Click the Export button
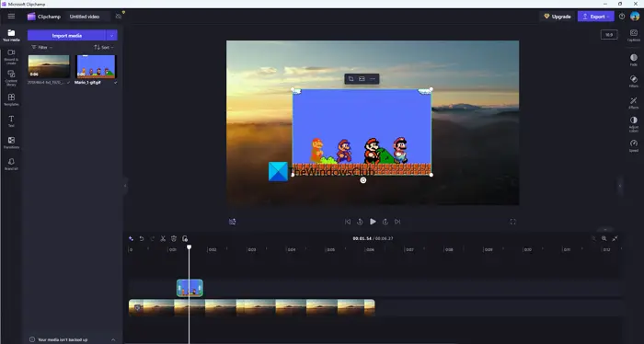Viewport: 644px width, 344px height. [x=595, y=17]
